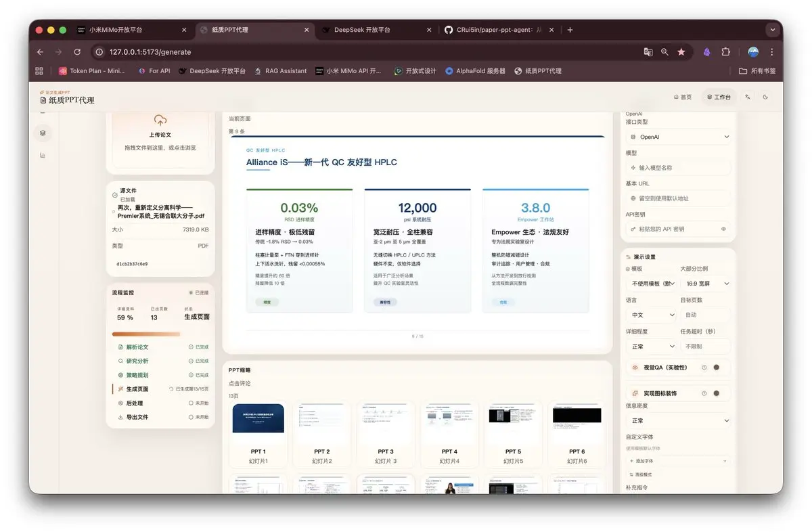The height and width of the screenshot is (532, 812).
Task: Select the 解析论文 step in 流程监控
Action: pos(160,347)
